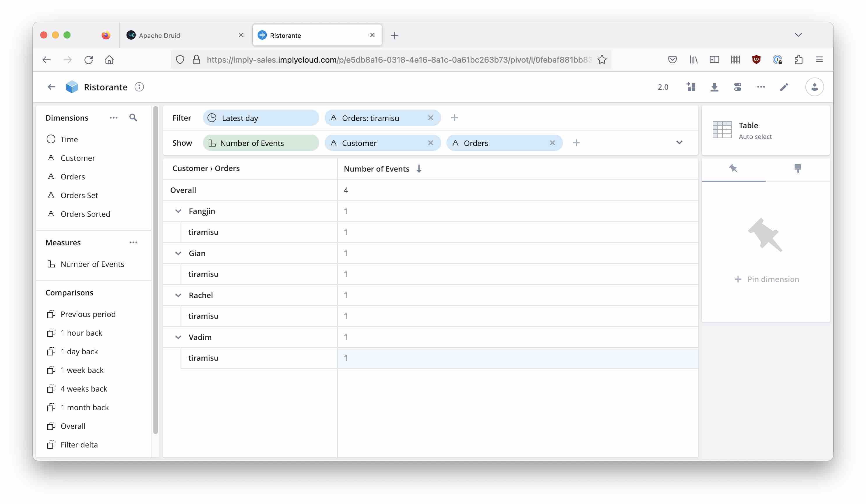Expand the Show bar dropdown chevron

[x=679, y=142]
